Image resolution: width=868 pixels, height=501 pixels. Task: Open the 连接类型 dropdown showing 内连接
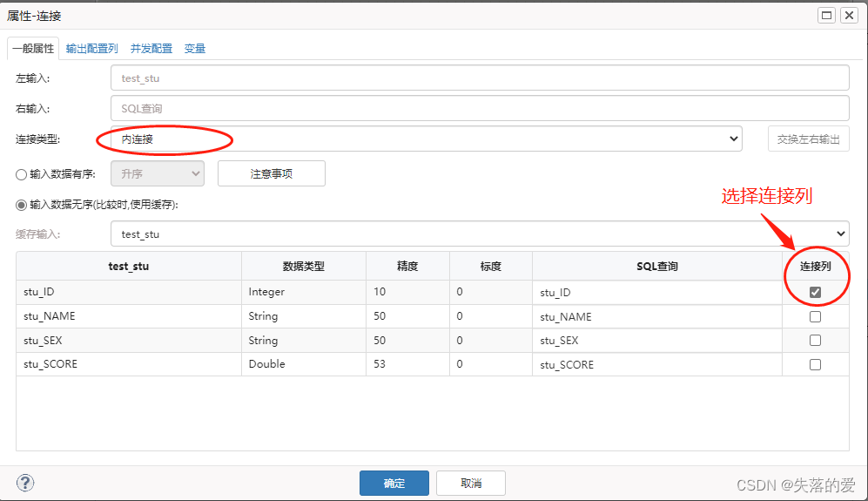[x=427, y=139]
